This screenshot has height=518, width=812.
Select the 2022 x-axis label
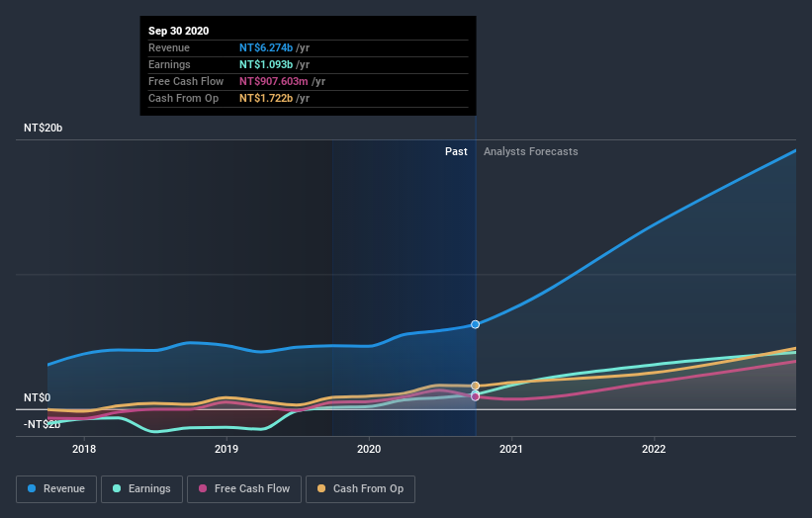point(654,449)
